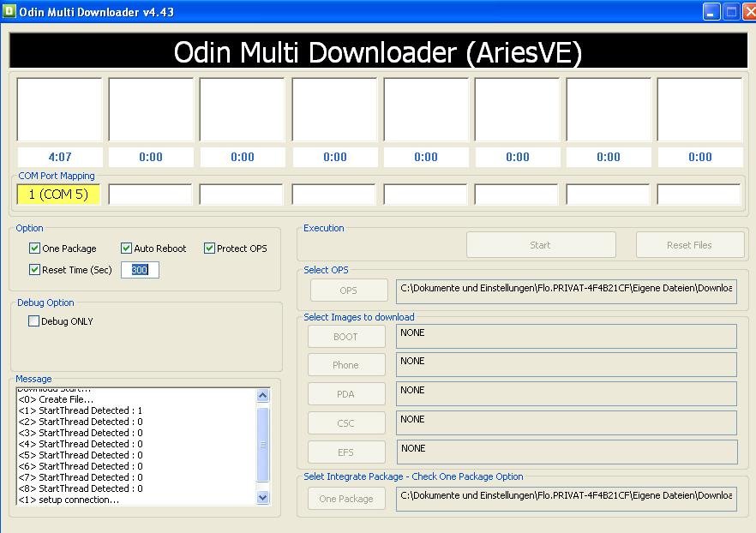Click the Start button
Viewport: 756px width, 533px height.
tap(541, 245)
